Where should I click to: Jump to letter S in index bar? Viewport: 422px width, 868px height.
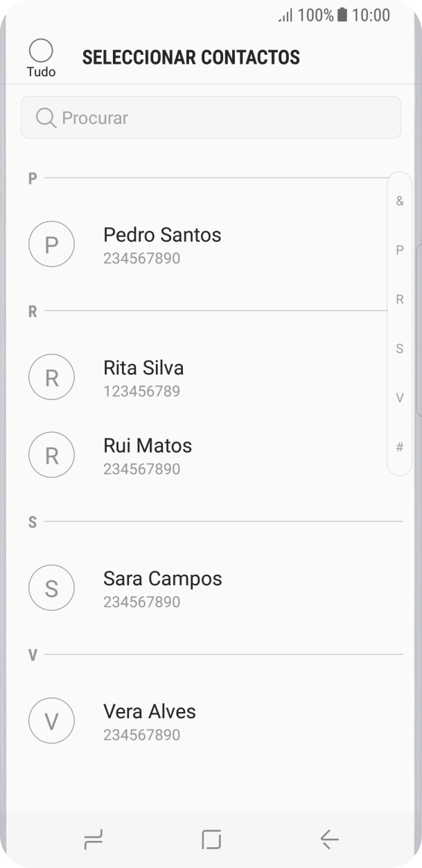pos(400,349)
